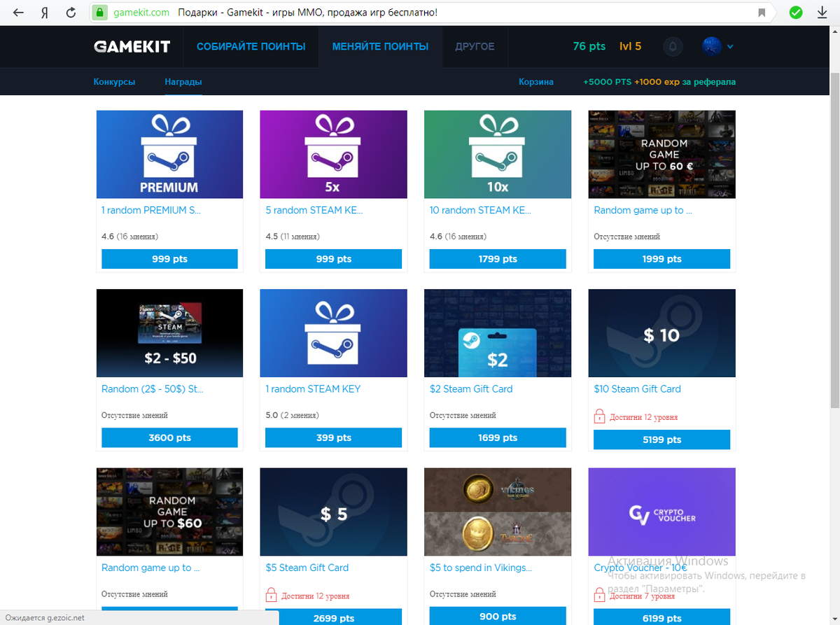Open the notifications bell icon
This screenshot has height=625, width=840.
673,47
